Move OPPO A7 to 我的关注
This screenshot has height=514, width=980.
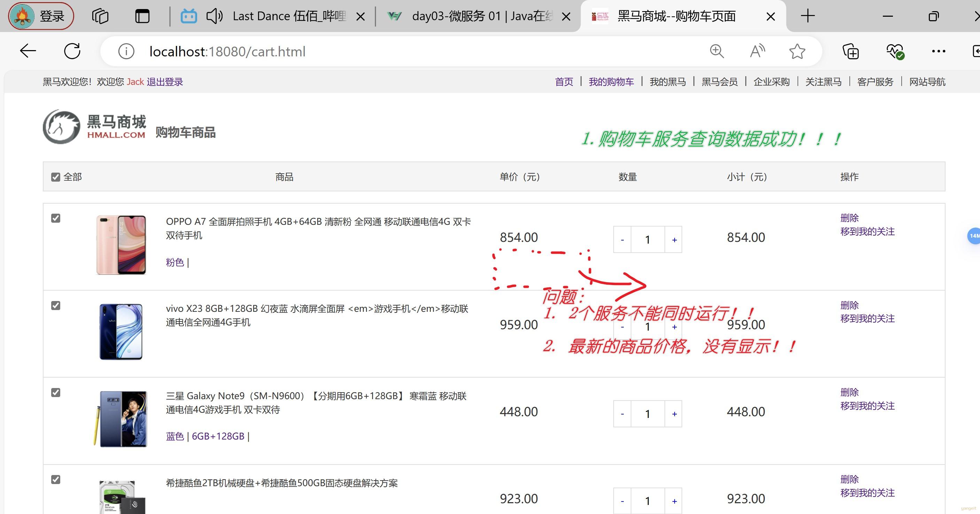pyautogui.click(x=868, y=231)
